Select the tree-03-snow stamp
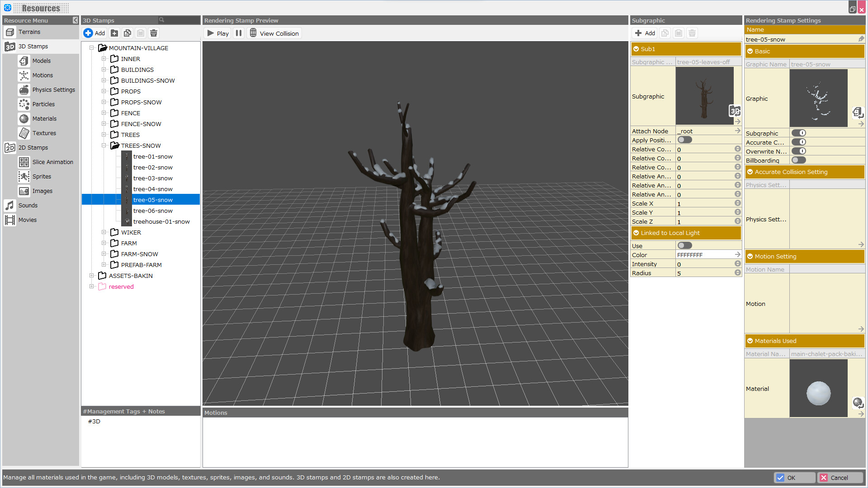Viewport: 868px width, 488px height. (153, 178)
